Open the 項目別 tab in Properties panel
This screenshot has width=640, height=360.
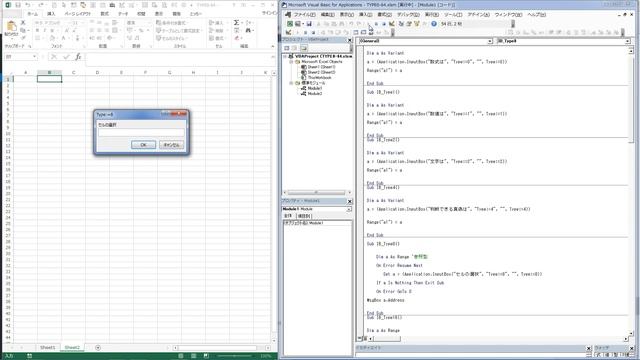(x=304, y=216)
